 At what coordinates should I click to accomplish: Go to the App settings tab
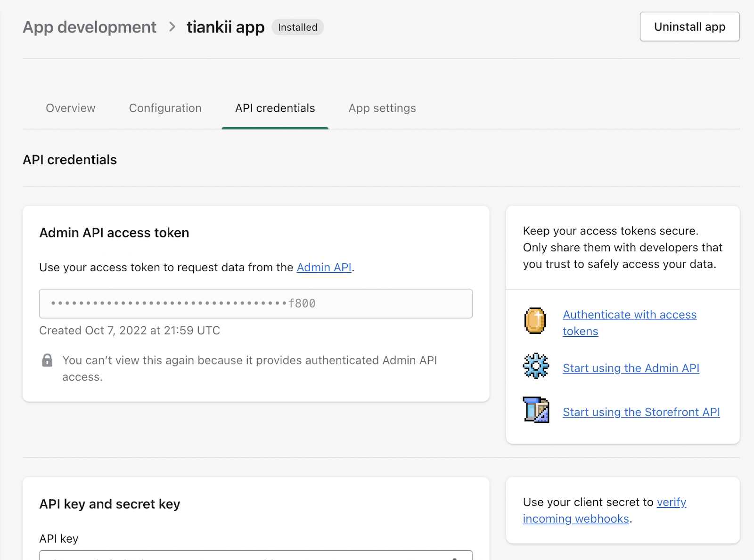[382, 108]
